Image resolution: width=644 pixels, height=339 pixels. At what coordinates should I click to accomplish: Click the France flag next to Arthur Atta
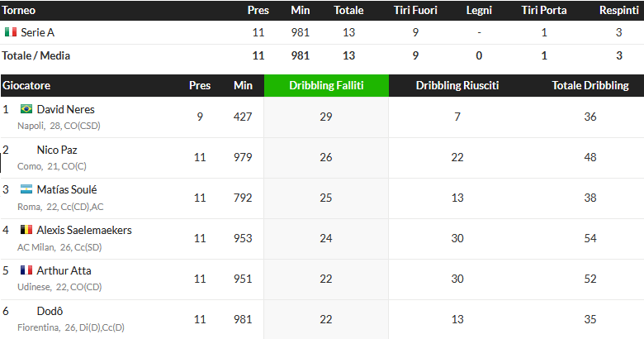coord(26,270)
